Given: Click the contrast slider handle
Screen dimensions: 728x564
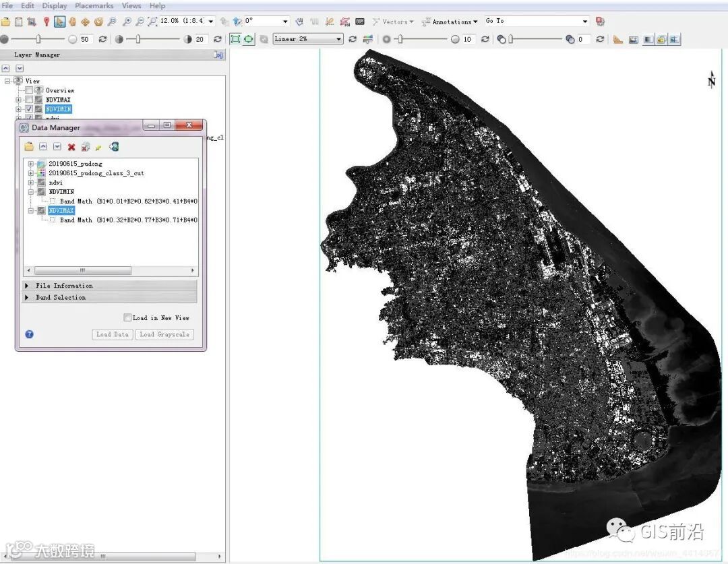Looking at the screenshot, I should 138,40.
